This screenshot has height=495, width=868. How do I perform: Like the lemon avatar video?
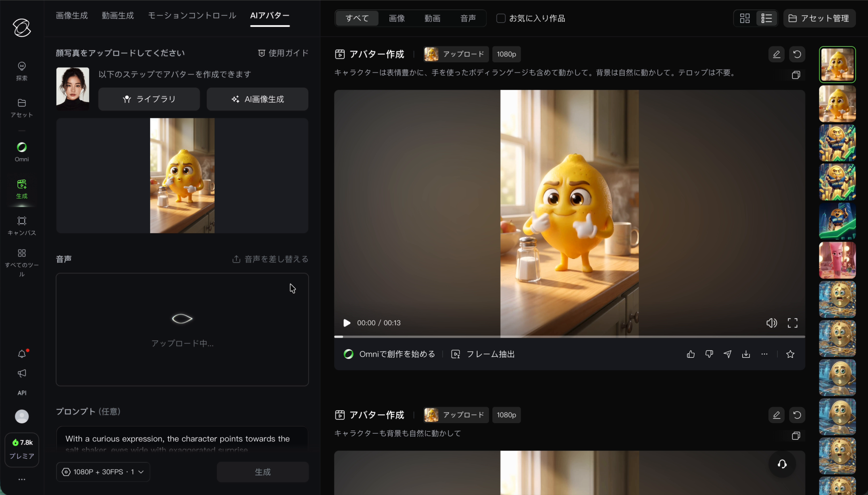691,354
